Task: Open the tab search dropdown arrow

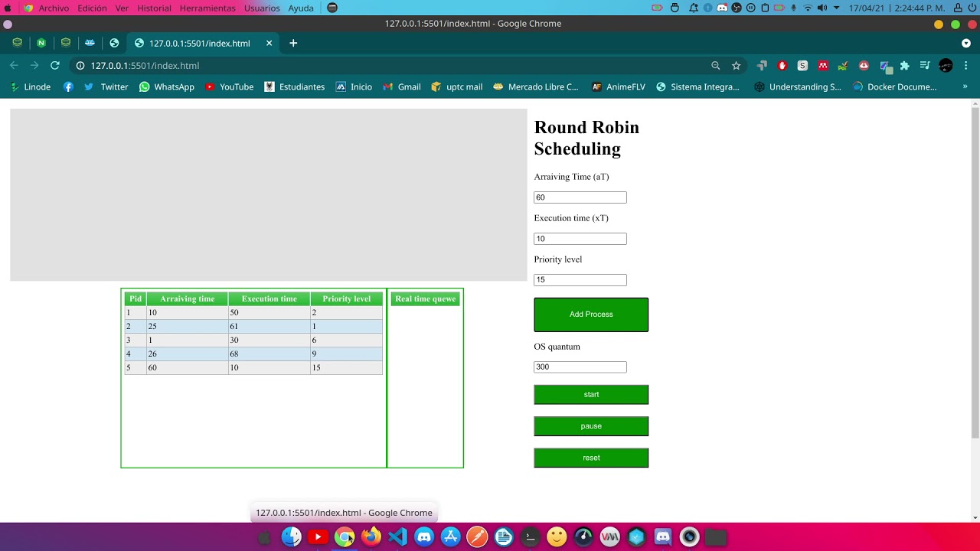Action: [x=966, y=44]
